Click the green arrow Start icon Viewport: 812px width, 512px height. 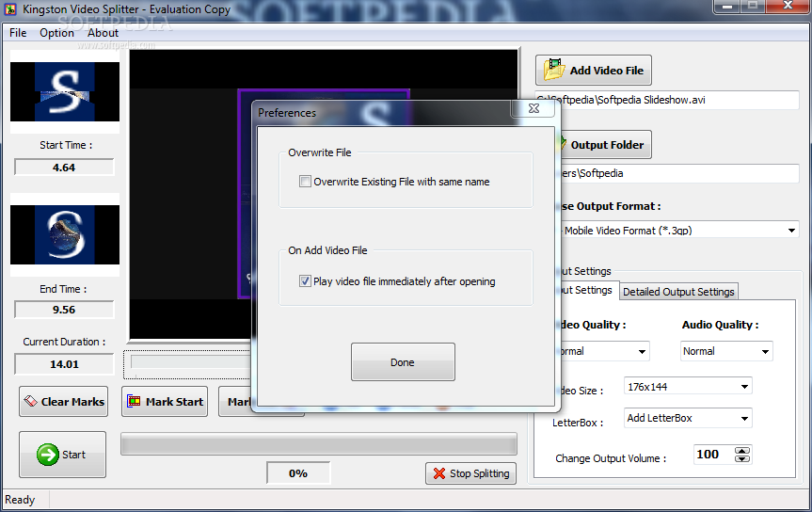pos(48,455)
